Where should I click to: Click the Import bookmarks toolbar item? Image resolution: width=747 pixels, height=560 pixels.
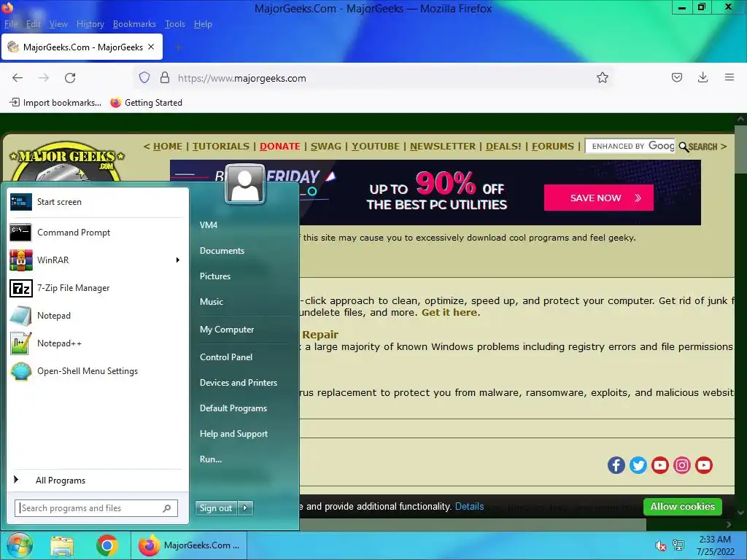(x=55, y=102)
